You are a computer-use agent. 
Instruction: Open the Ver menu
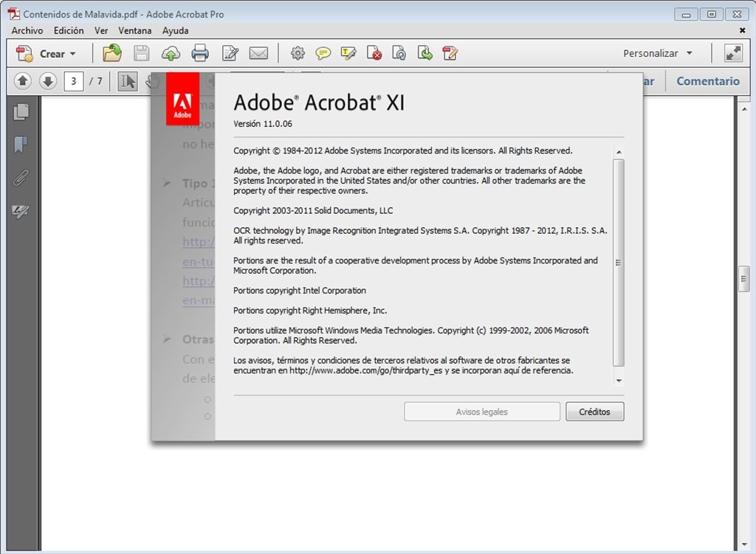point(101,30)
